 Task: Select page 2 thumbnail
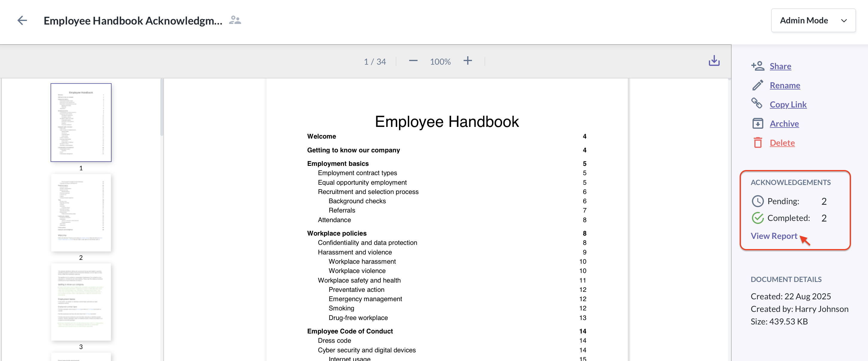(81, 213)
